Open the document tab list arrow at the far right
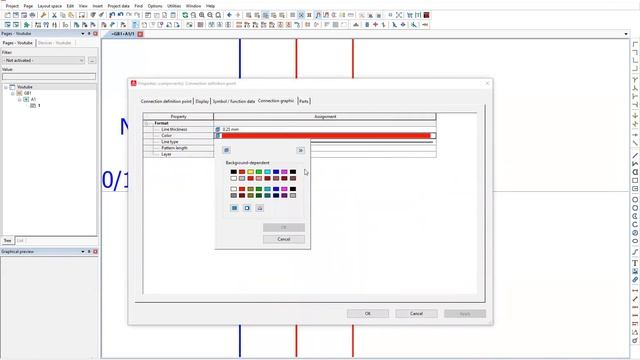 click(x=626, y=34)
